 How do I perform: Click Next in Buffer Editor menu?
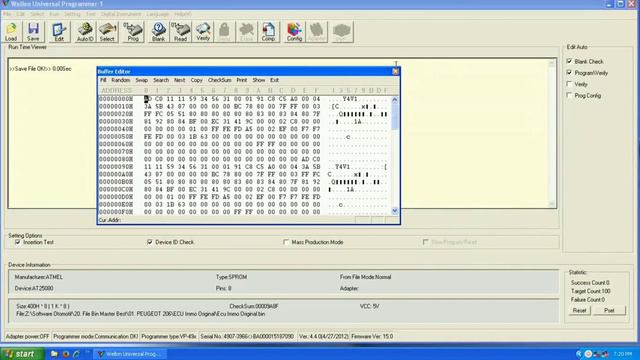tap(180, 80)
